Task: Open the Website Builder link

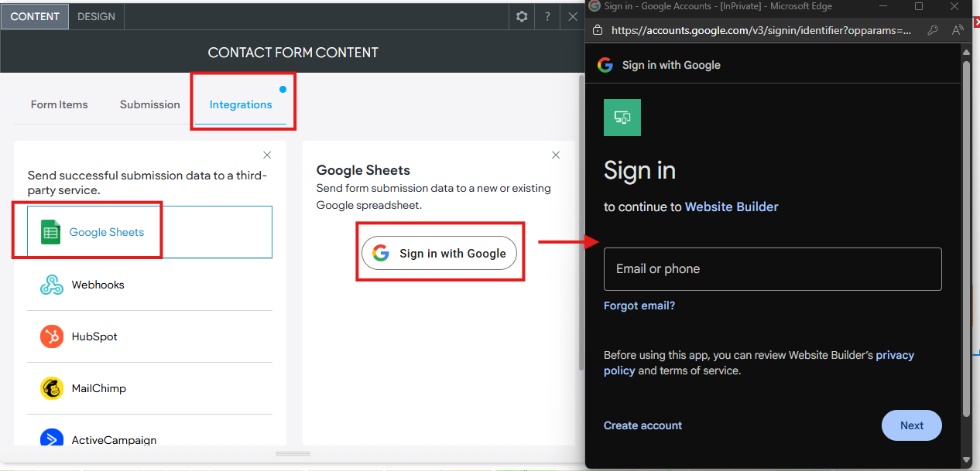Action: click(x=732, y=206)
